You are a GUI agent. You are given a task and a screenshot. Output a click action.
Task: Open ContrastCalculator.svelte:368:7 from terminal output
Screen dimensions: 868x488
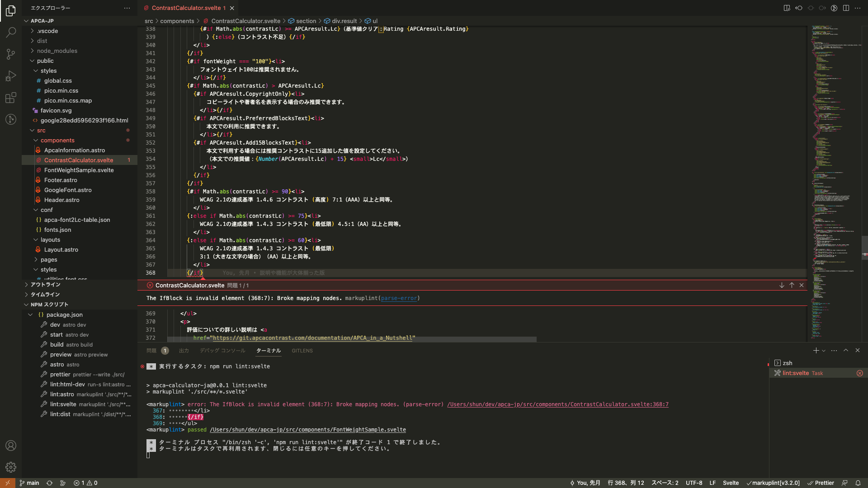pyautogui.click(x=558, y=404)
